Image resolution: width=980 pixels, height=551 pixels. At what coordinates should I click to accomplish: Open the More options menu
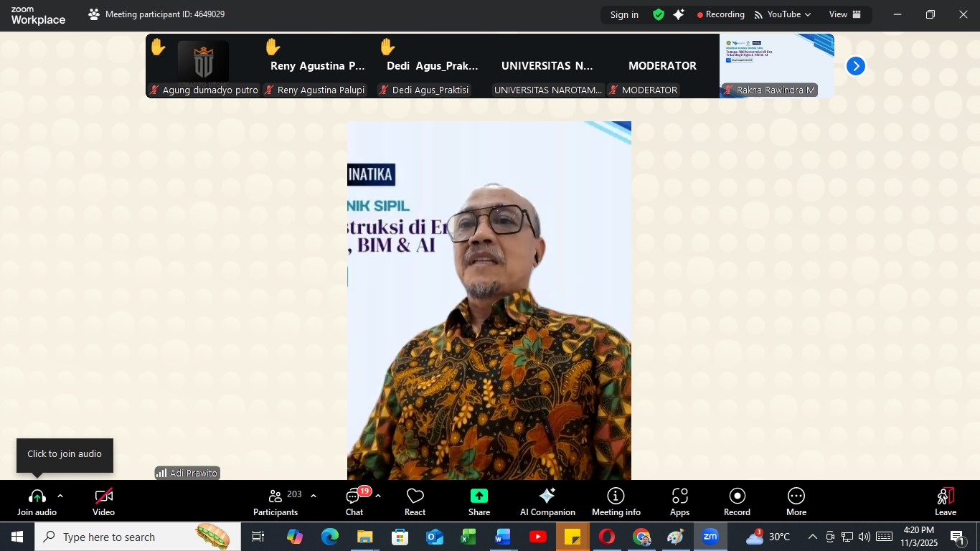click(796, 501)
